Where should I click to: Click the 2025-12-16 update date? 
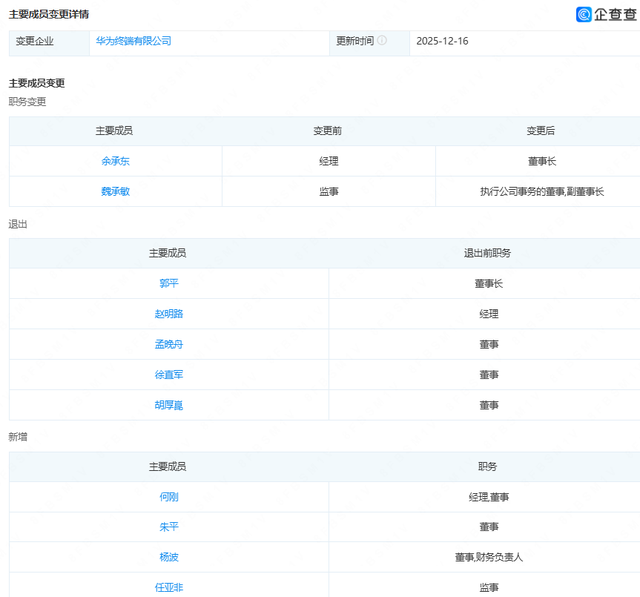tap(443, 41)
